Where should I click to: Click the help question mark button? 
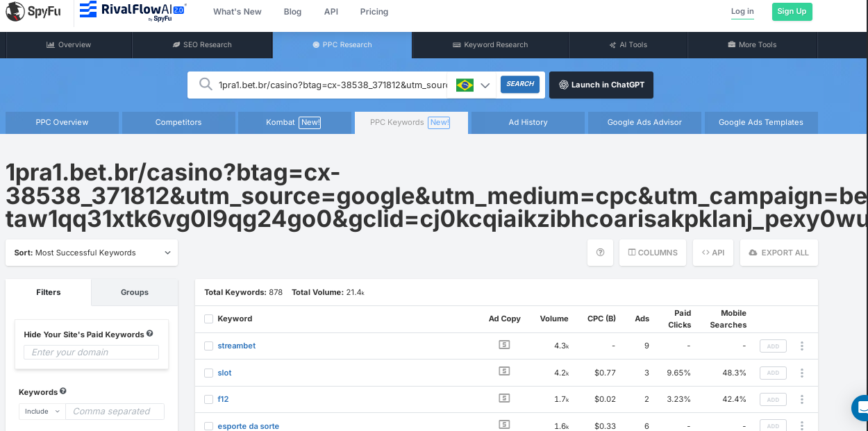pos(600,253)
